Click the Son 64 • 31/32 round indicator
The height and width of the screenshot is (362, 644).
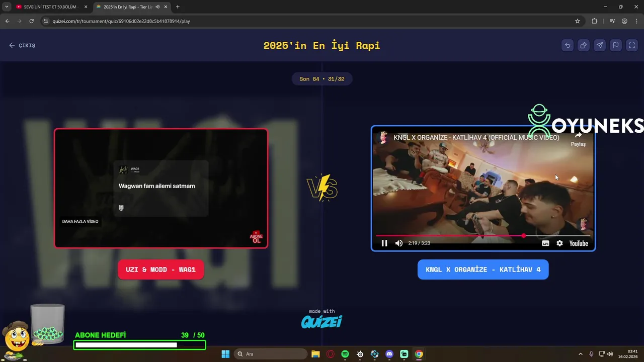tap(322, 79)
